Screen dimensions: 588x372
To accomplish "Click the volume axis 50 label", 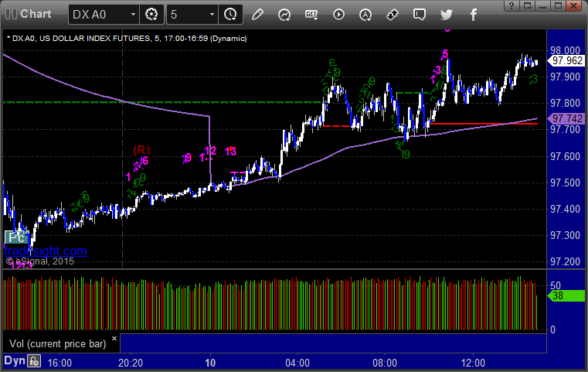I will point(556,285).
